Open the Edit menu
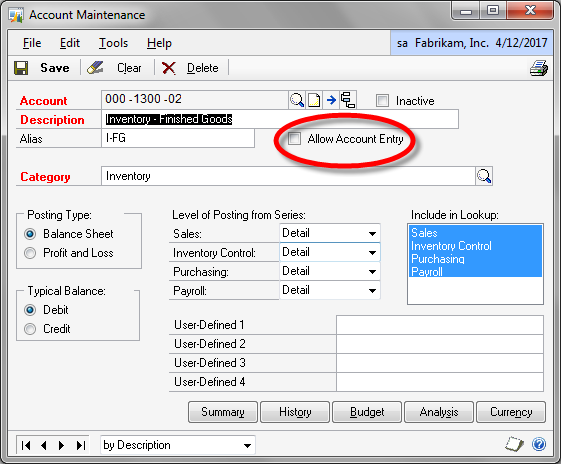Image resolution: width=561 pixels, height=464 pixels. pyautogui.click(x=69, y=43)
